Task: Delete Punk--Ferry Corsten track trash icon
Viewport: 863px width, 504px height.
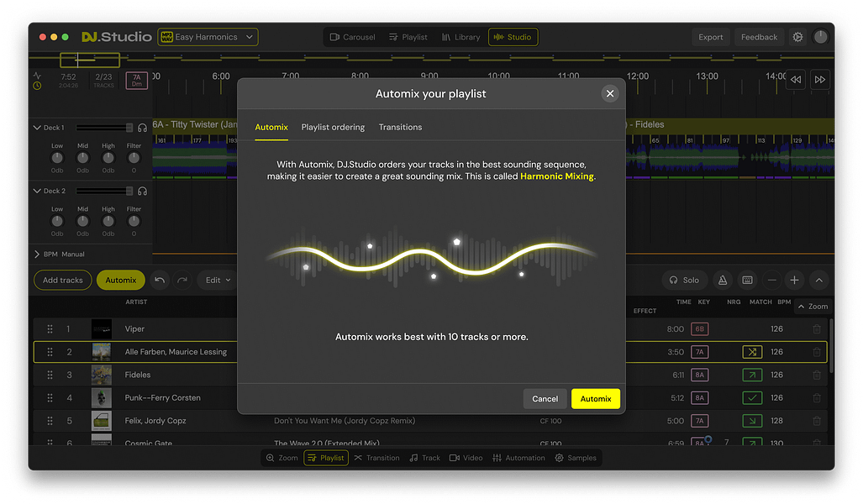Action: tap(817, 398)
